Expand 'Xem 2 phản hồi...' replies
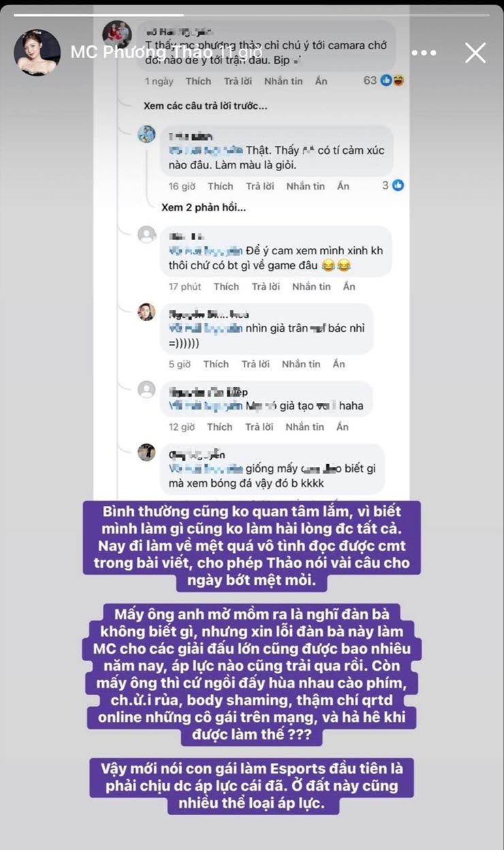The image size is (504, 850). point(204,207)
